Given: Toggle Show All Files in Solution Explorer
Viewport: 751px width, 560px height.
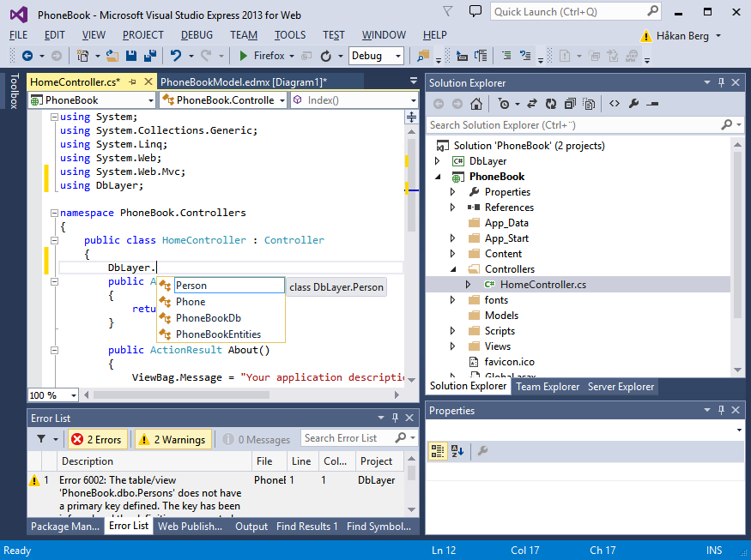Looking at the screenshot, I should 589,104.
